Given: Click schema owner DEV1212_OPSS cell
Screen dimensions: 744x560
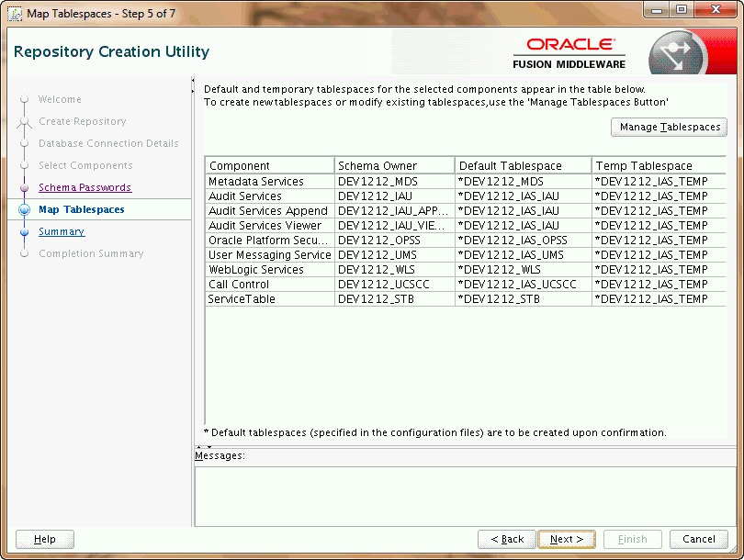Looking at the screenshot, I should [395, 241].
